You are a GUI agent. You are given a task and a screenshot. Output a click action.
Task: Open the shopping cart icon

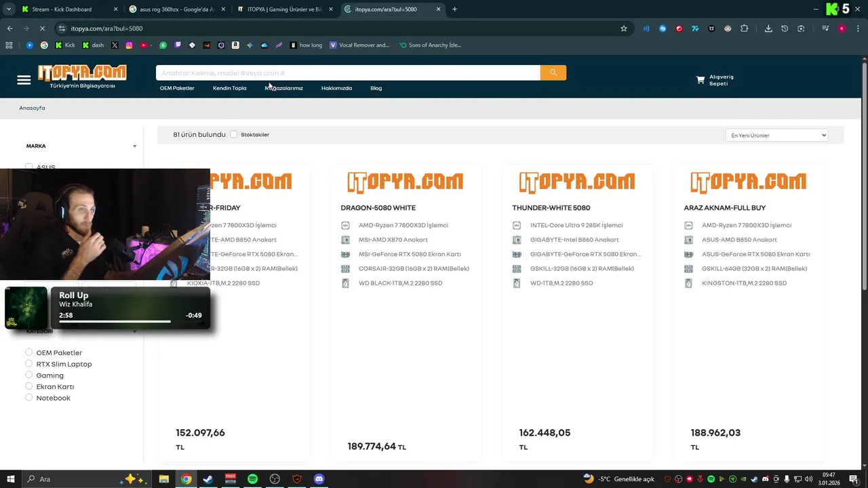click(x=701, y=80)
